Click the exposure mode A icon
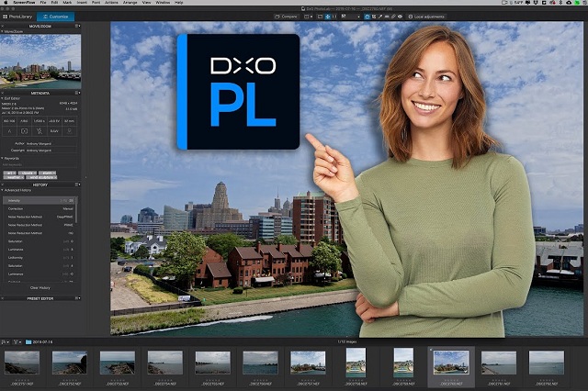The width and height of the screenshot is (588, 391). tap(9, 131)
